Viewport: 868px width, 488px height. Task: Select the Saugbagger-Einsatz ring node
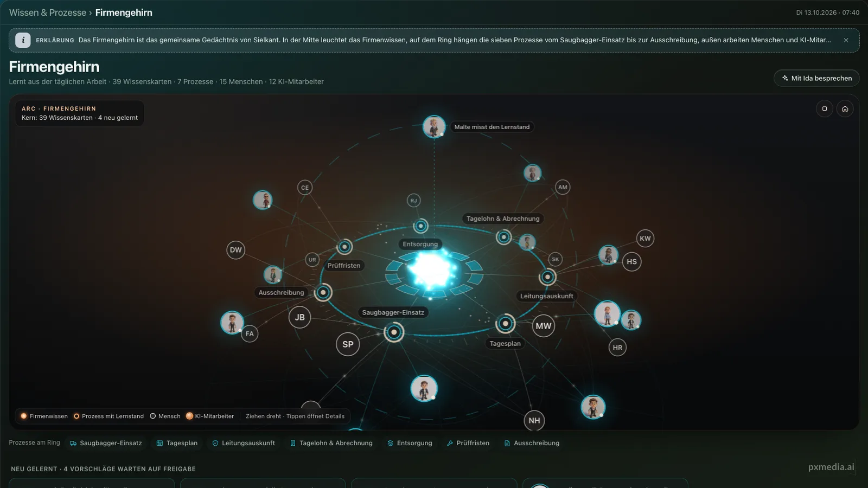[394, 332]
